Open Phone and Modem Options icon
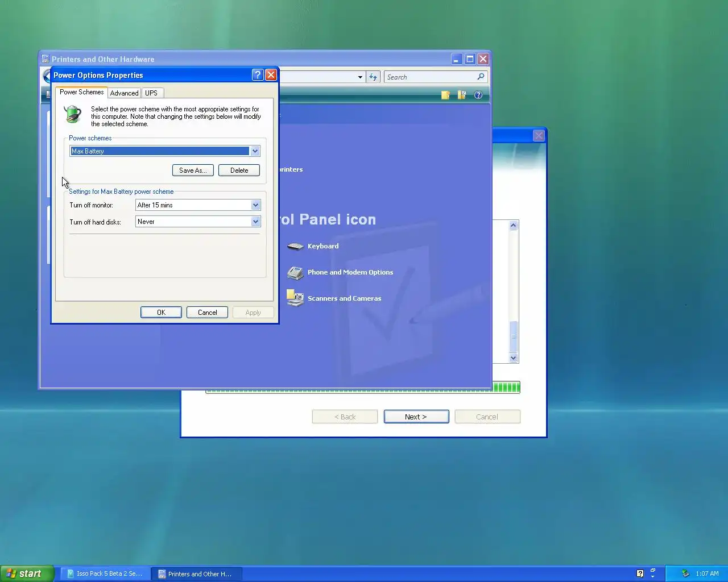728x582 pixels. [295, 273]
